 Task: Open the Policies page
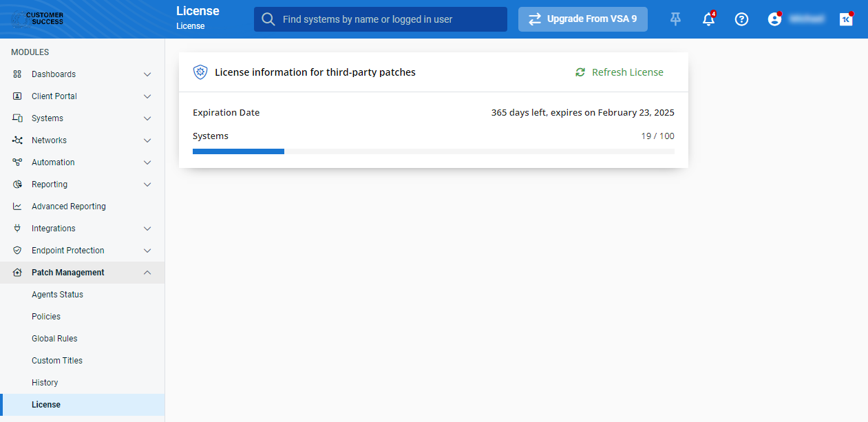point(45,316)
